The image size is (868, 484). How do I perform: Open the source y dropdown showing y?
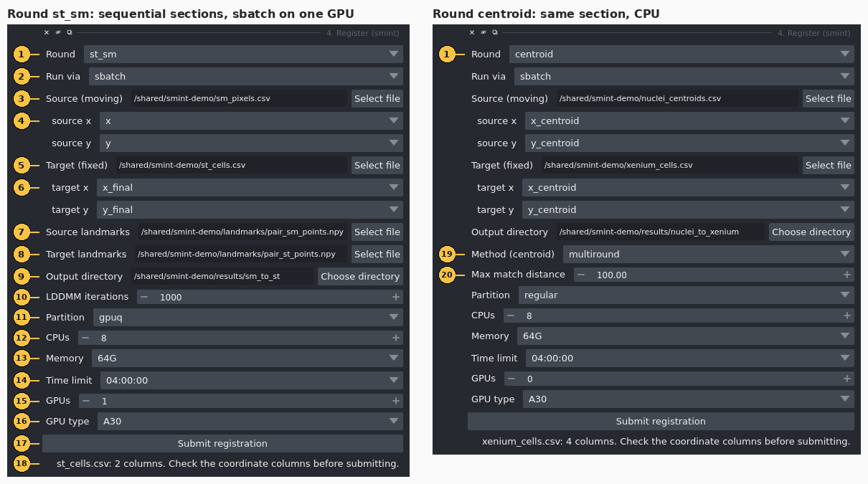[x=251, y=143]
